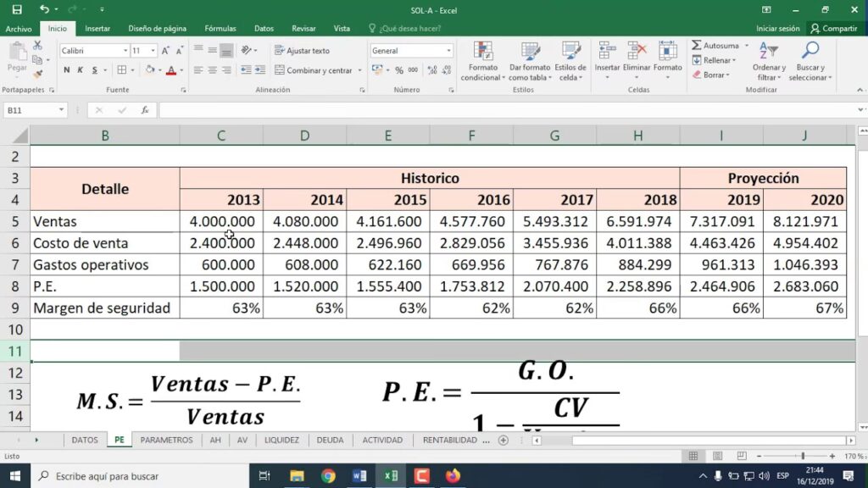Toggle Ajustar texto wrap option
Image resolution: width=868 pixels, height=488 pixels.
click(x=302, y=51)
